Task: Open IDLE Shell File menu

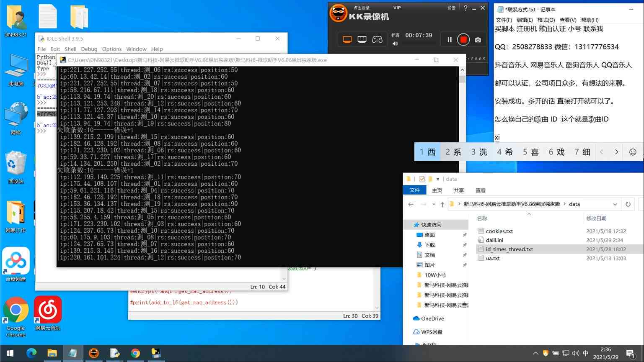Action: coord(41,49)
